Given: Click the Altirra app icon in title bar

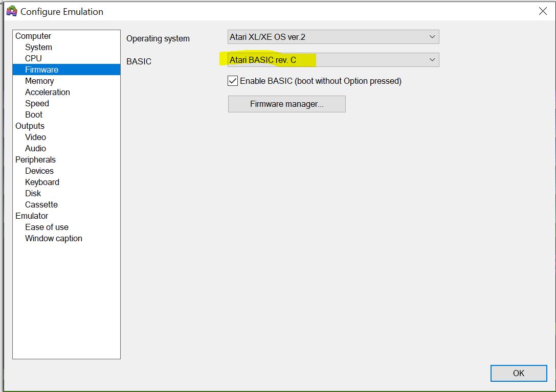Looking at the screenshot, I should [x=11, y=11].
